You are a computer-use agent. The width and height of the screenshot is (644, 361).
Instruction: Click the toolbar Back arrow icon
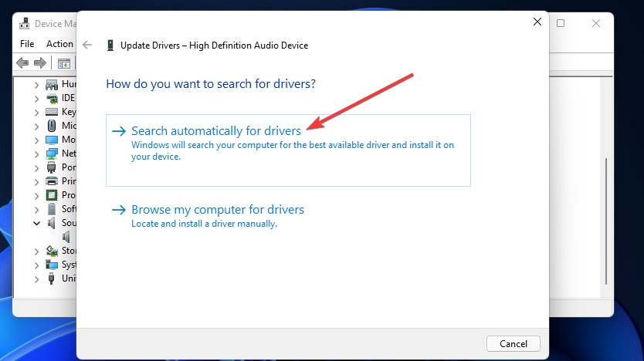click(22, 63)
